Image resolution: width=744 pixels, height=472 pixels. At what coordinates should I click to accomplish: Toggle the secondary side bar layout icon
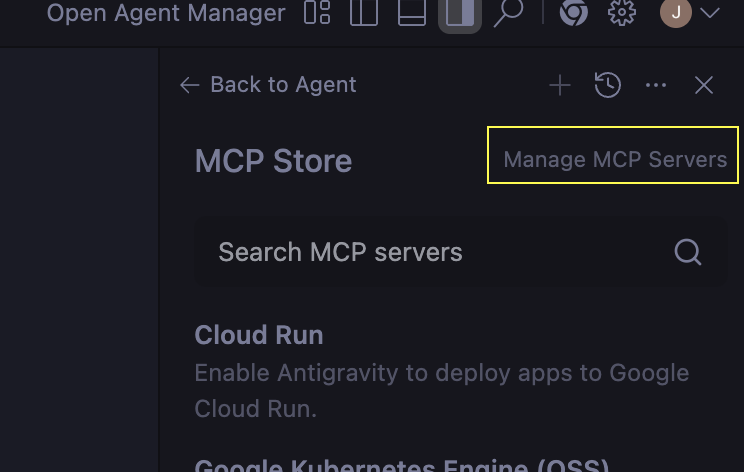[x=460, y=12]
